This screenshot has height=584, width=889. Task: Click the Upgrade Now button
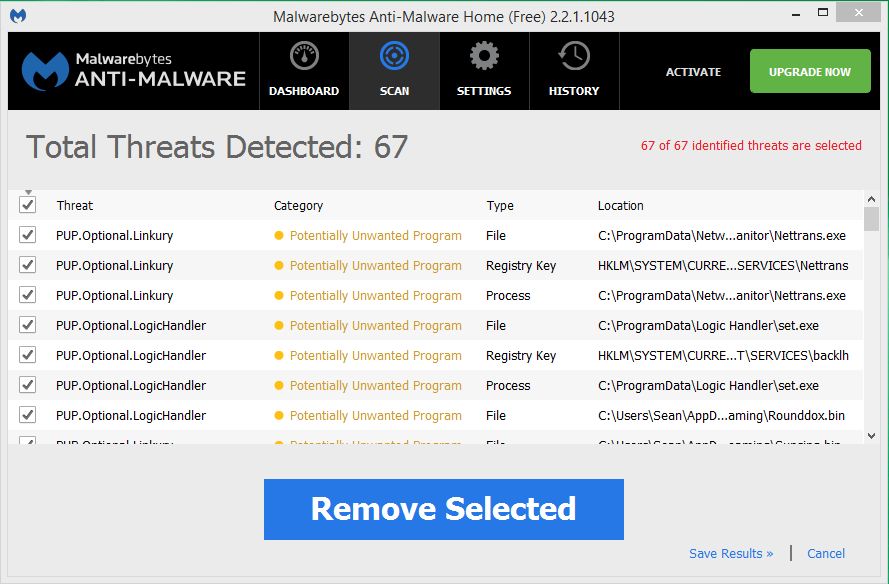pos(810,71)
